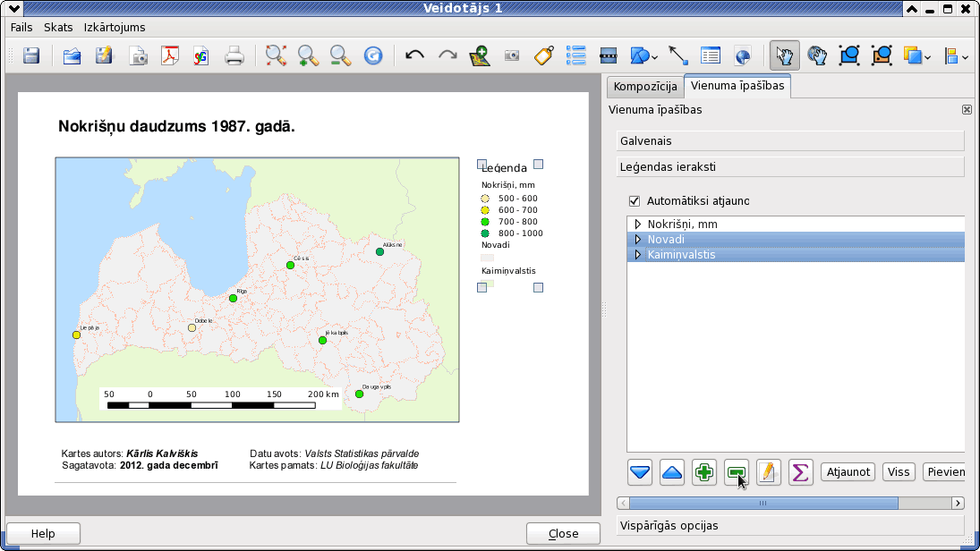Click the zoom out icon
The height and width of the screenshot is (551, 980).
[x=341, y=56]
